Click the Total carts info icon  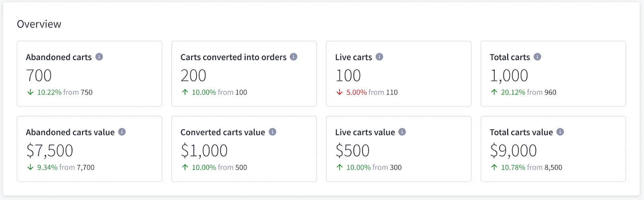(537, 57)
